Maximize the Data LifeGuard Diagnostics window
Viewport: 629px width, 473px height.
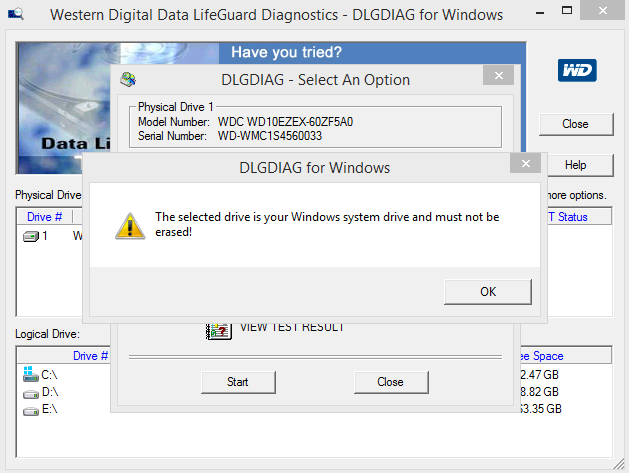[x=567, y=11]
